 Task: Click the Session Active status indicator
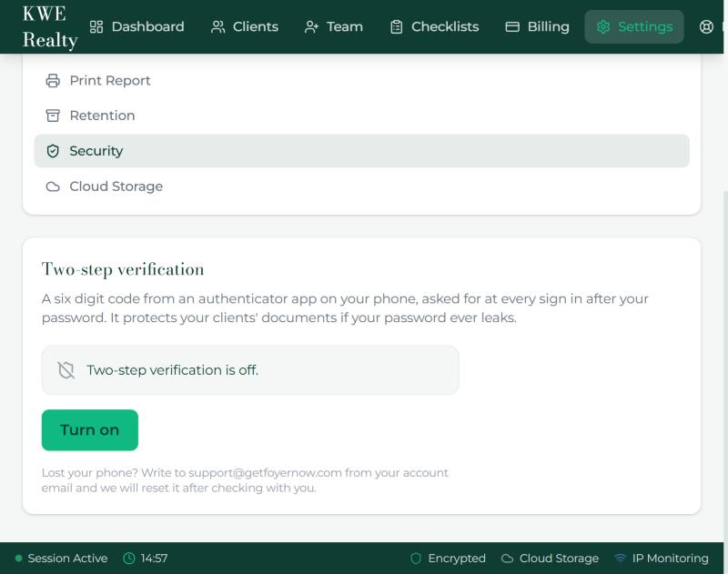pos(61,559)
